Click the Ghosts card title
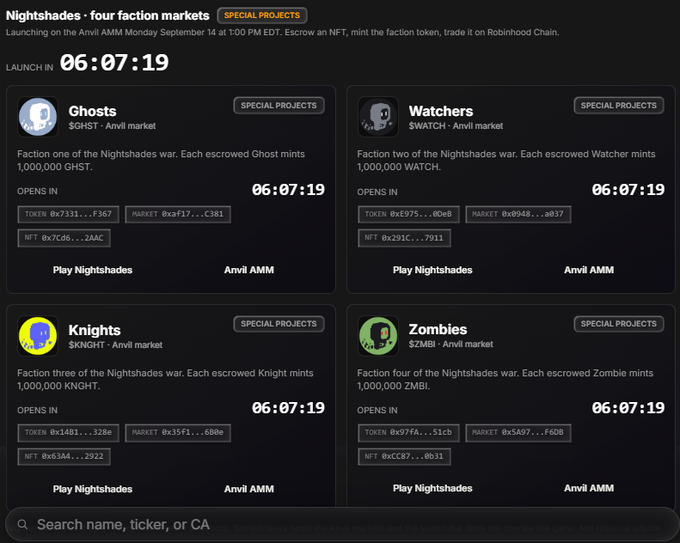 pyautogui.click(x=92, y=111)
